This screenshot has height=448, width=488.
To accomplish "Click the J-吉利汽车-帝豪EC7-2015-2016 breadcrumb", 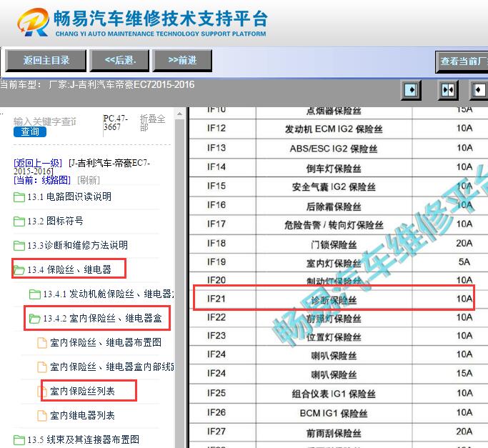I will 81,167.
